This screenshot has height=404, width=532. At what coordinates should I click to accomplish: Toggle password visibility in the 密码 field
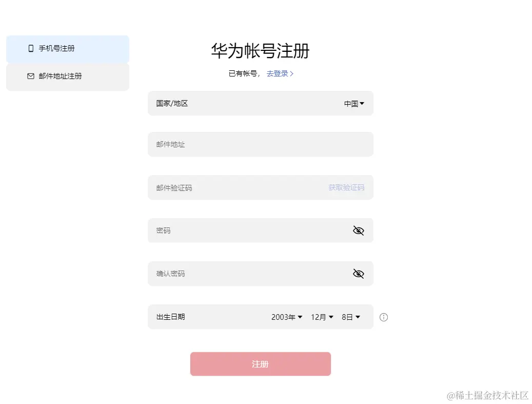[x=358, y=230]
